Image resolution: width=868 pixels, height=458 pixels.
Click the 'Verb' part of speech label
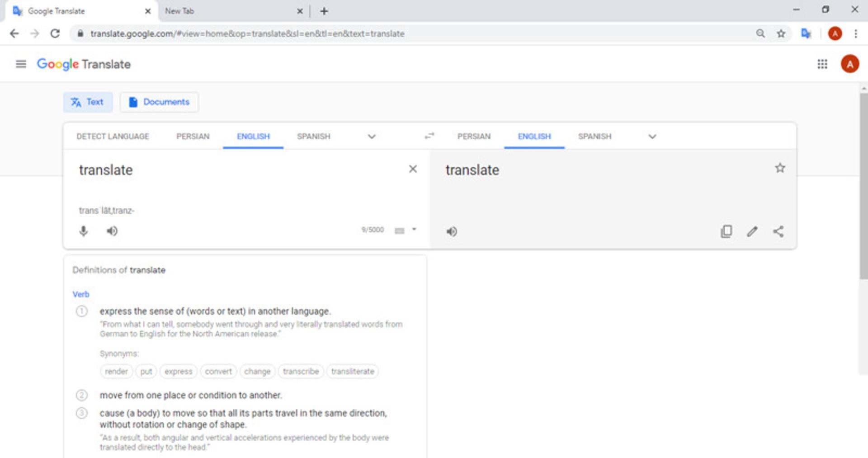[81, 294]
